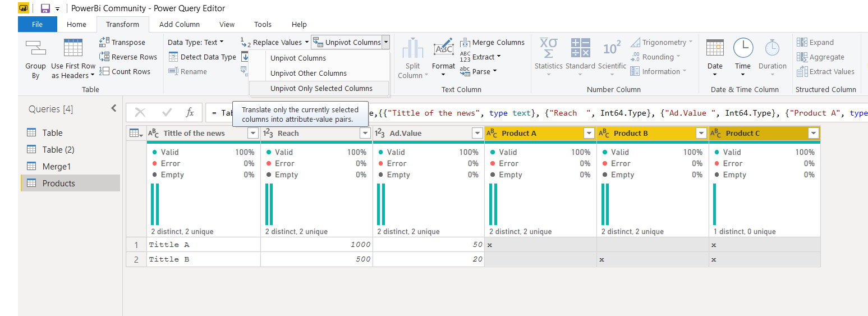Open the Product B filter dropdown

701,133
